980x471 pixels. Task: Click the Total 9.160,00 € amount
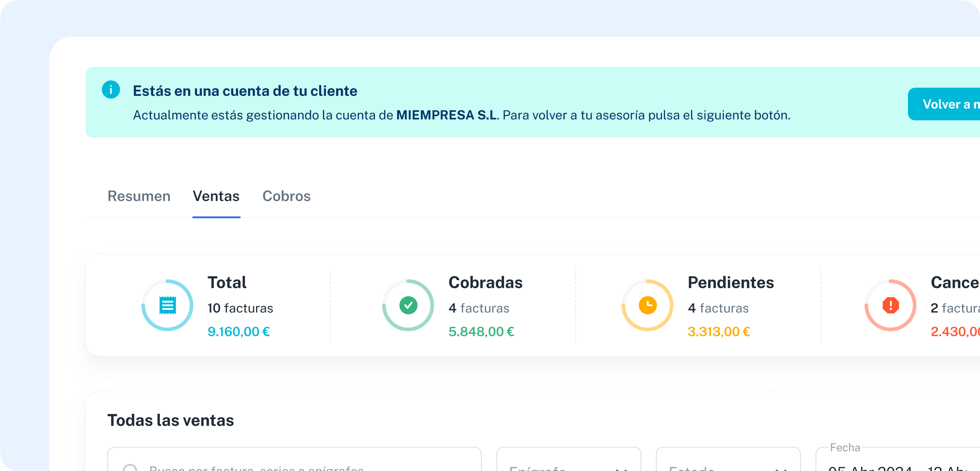click(x=239, y=332)
